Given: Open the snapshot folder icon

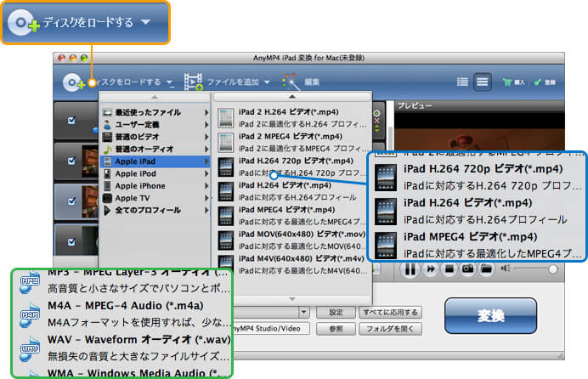Looking at the screenshot, I should pyautogui.click(x=486, y=269).
